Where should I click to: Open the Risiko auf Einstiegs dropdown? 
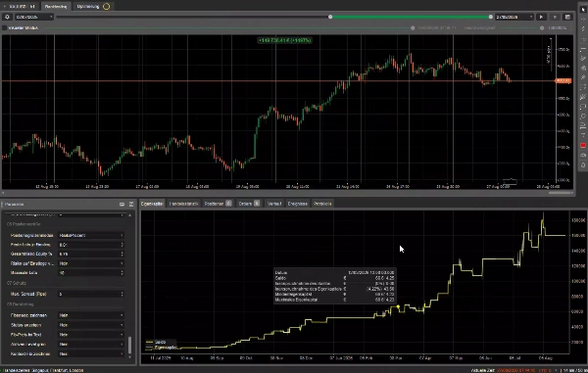[x=91, y=263]
